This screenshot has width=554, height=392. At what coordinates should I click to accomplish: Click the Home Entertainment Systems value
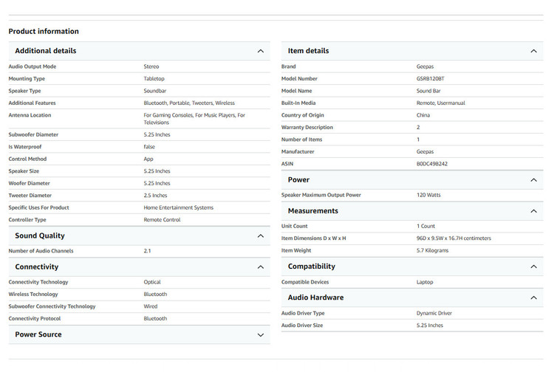point(179,207)
